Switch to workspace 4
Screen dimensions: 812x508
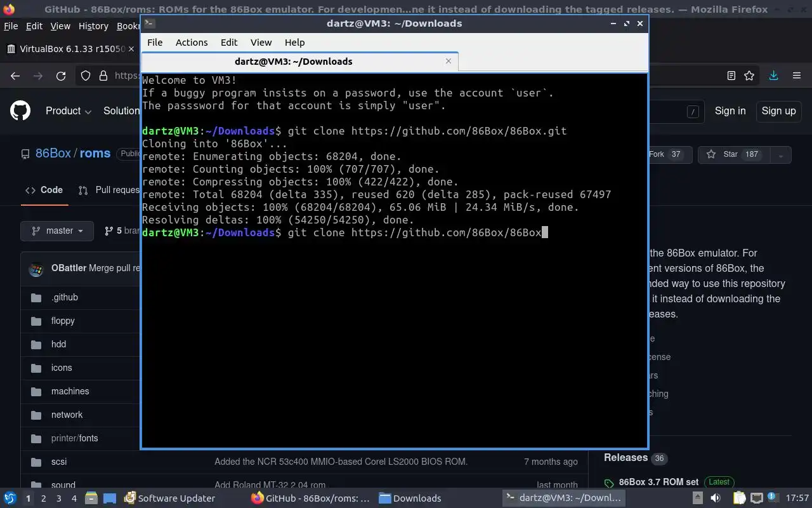(74, 498)
